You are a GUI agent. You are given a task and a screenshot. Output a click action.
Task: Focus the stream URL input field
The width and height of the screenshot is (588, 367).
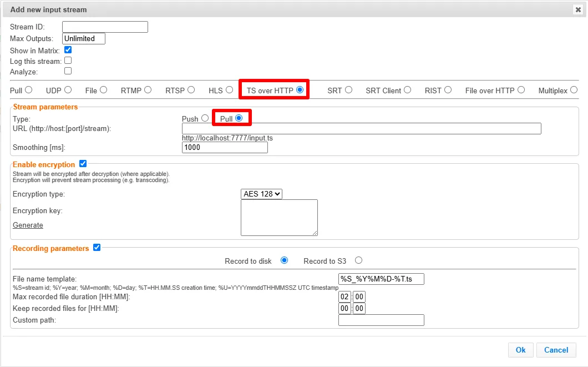coord(362,128)
